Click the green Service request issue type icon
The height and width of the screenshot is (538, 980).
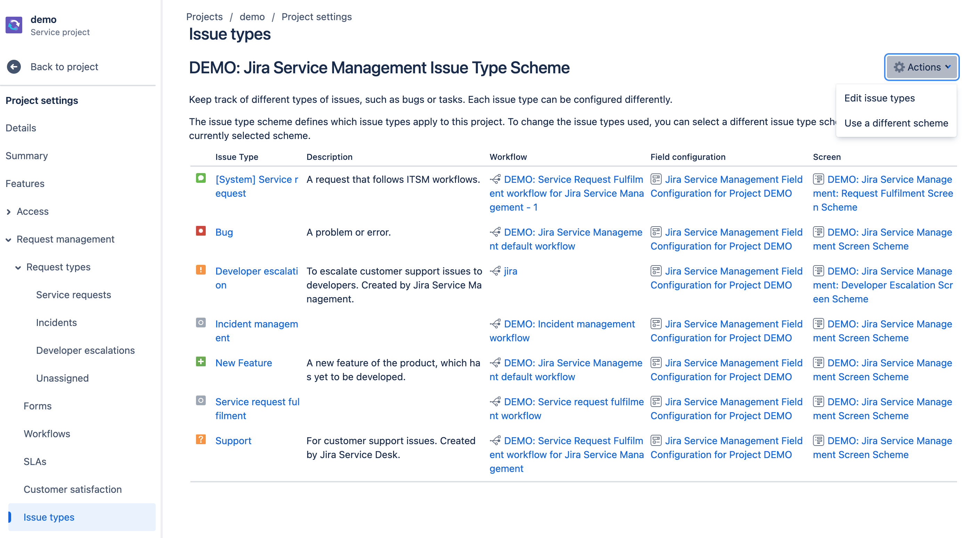(x=201, y=178)
